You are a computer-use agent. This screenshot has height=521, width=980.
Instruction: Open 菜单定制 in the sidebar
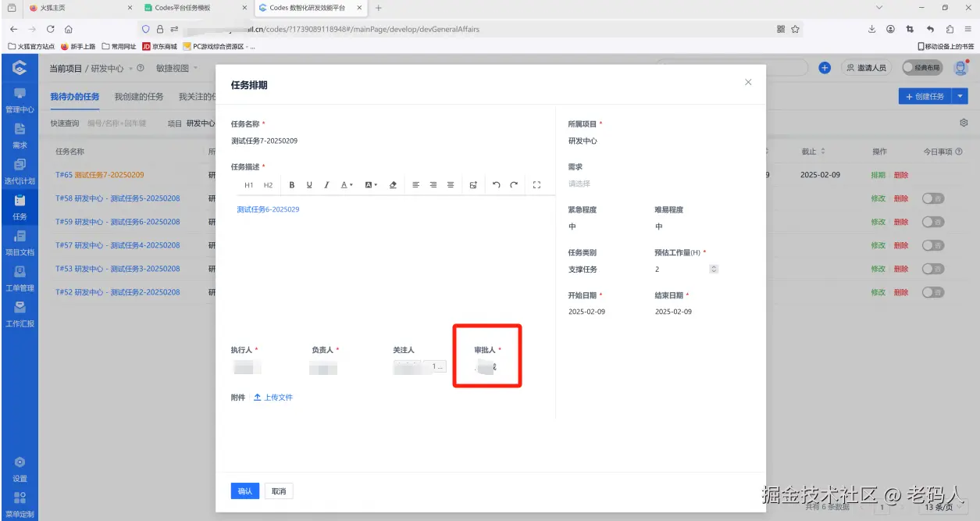tap(20, 505)
